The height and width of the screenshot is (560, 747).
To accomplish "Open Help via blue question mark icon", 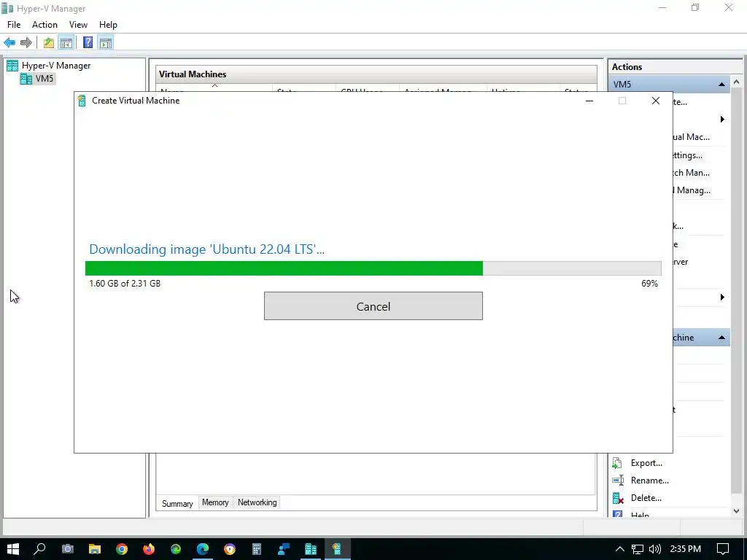I will point(88,43).
